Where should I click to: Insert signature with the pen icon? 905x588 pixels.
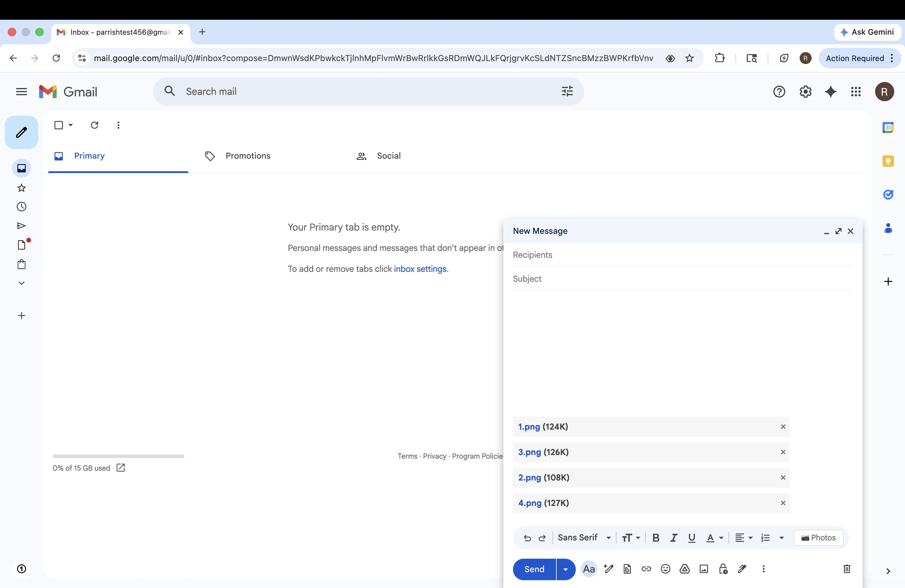click(742, 569)
